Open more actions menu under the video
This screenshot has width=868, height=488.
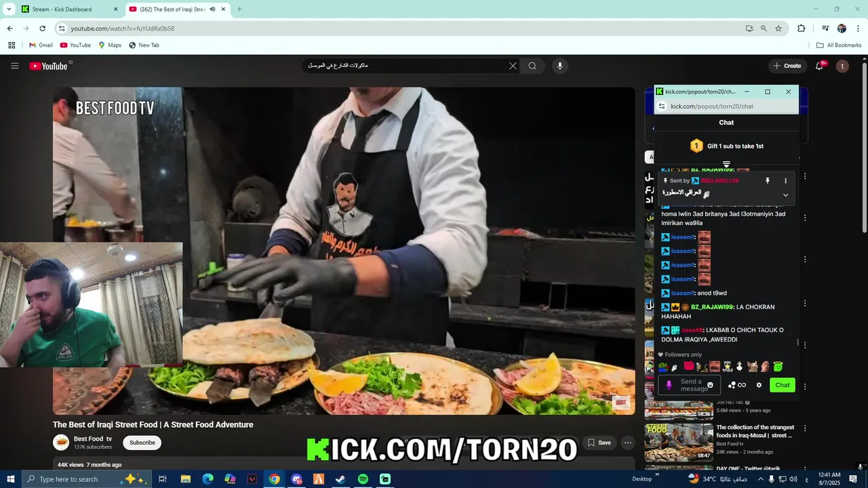[628, 443]
